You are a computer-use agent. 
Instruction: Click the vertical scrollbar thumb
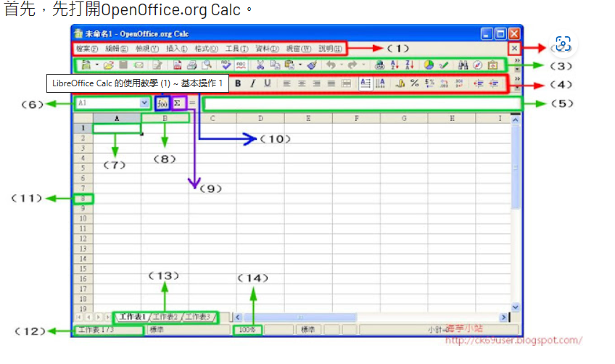click(x=516, y=167)
